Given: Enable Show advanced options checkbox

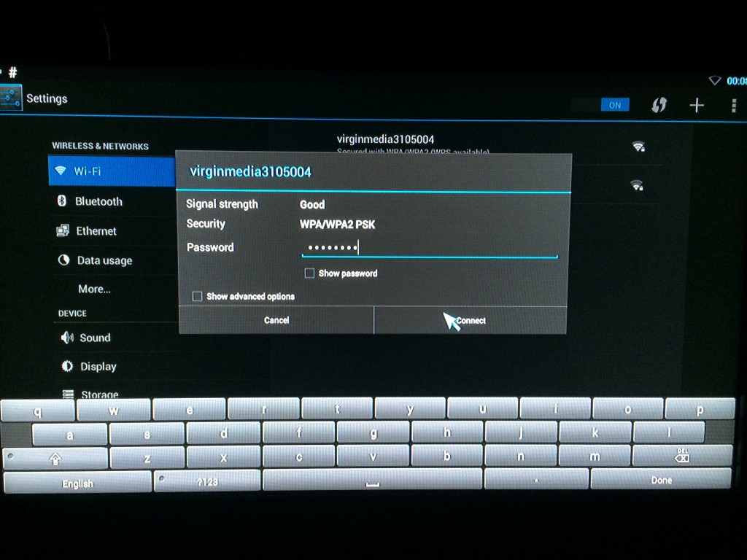Looking at the screenshot, I should point(197,296).
